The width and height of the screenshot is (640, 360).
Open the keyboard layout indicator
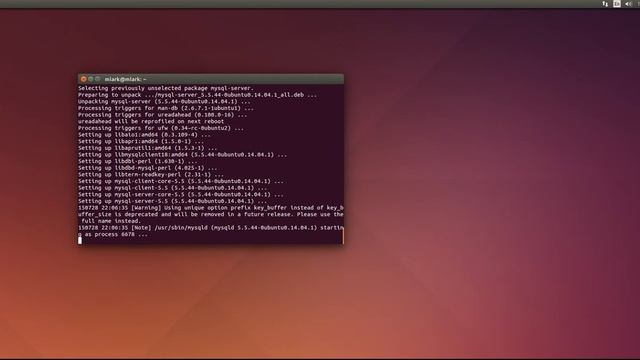click(617, 4)
